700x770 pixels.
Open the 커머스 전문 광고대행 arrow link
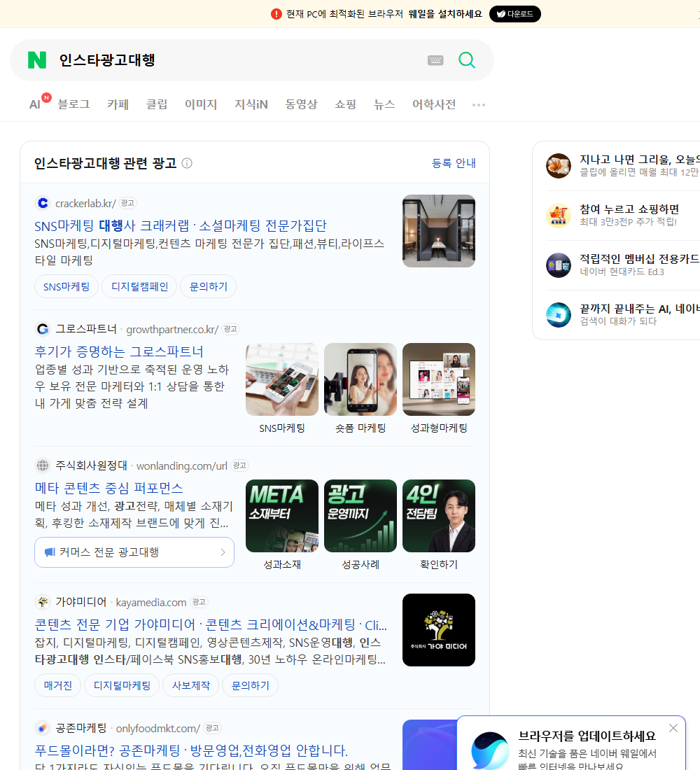tap(134, 552)
